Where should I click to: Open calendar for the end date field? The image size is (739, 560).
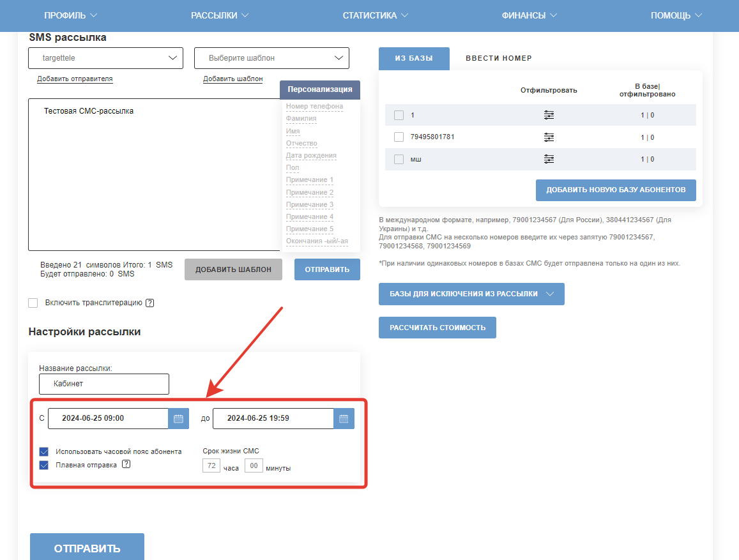[x=344, y=419]
